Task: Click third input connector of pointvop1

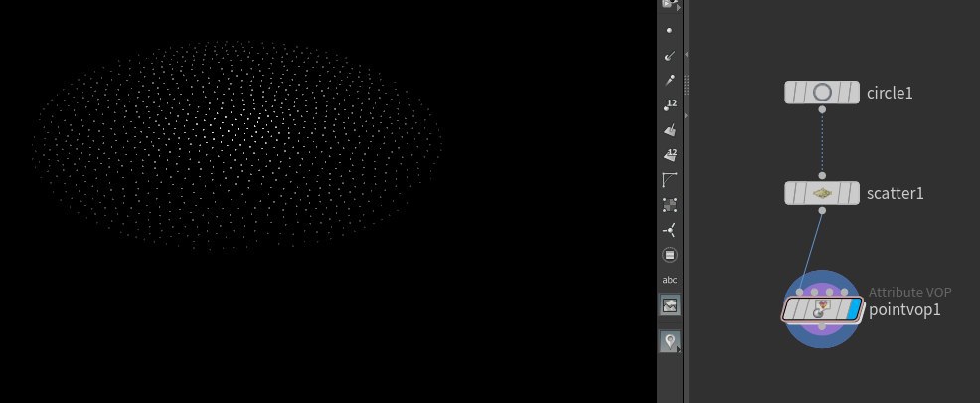Action: pos(829,293)
